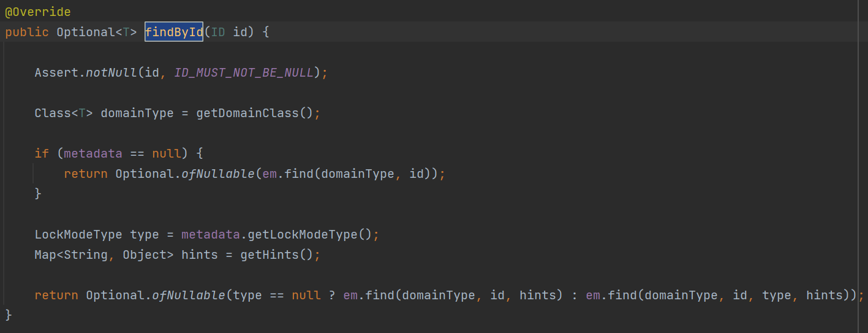
Task: Click the getDomainClass() call
Action: coord(255,113)
